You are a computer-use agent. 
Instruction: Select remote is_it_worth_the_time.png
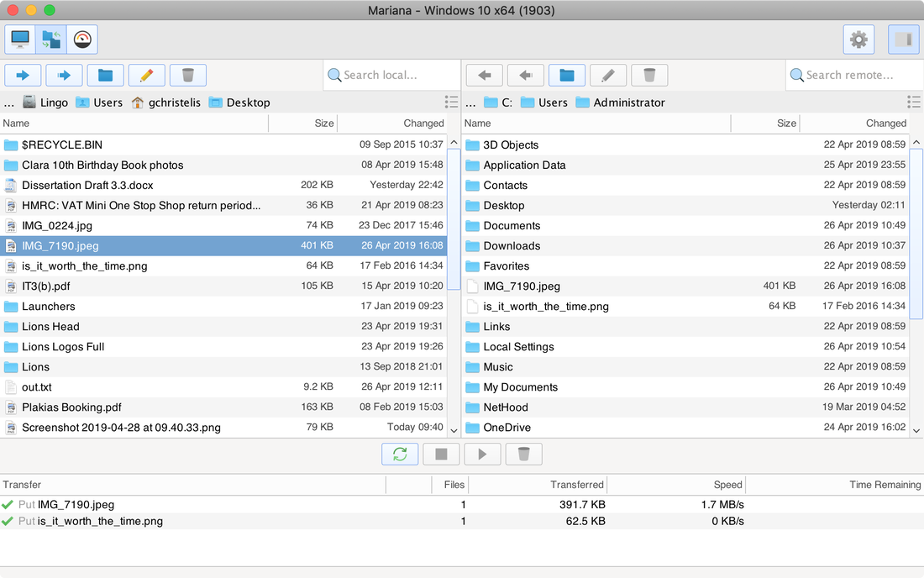tap(686, 307)
